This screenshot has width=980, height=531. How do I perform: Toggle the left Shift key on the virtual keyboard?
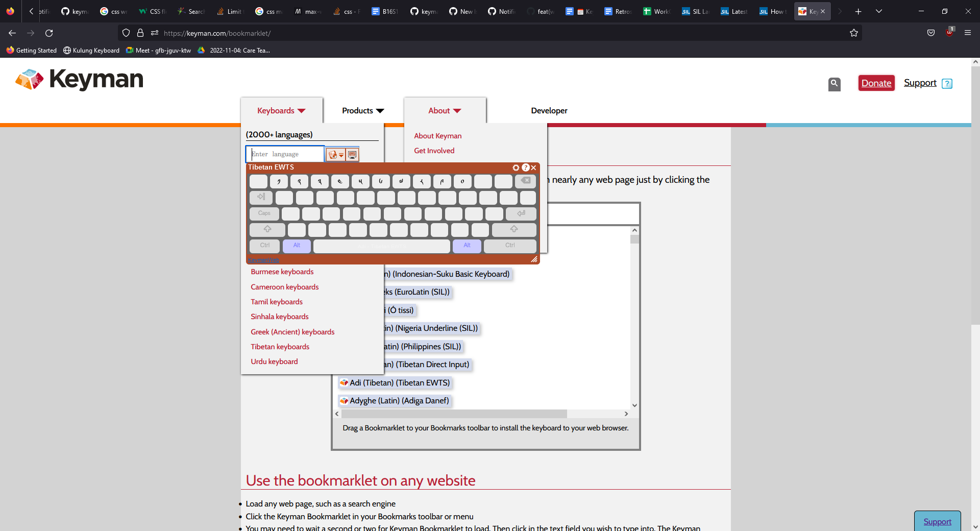(267, 229)
